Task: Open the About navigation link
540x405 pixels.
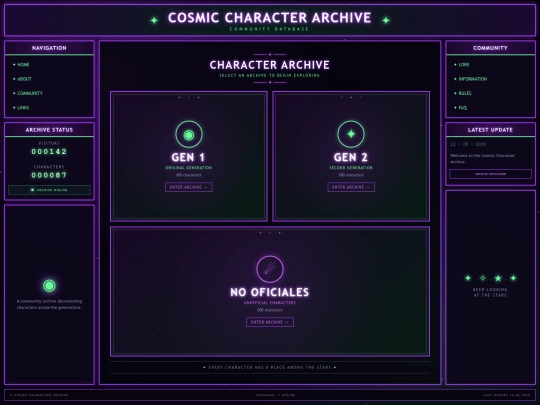Action: (x=24, y=79)
